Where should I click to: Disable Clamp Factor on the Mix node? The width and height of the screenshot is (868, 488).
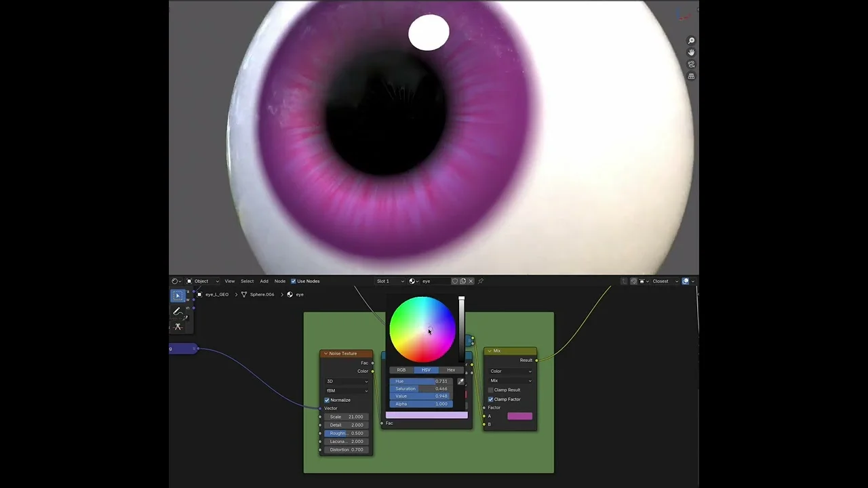[x=491, y=399]
